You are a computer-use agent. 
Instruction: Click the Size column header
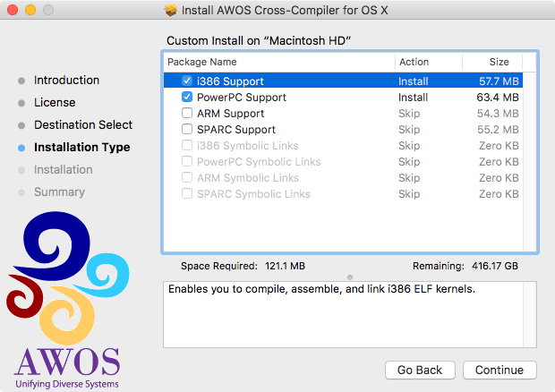pos(492,62)
